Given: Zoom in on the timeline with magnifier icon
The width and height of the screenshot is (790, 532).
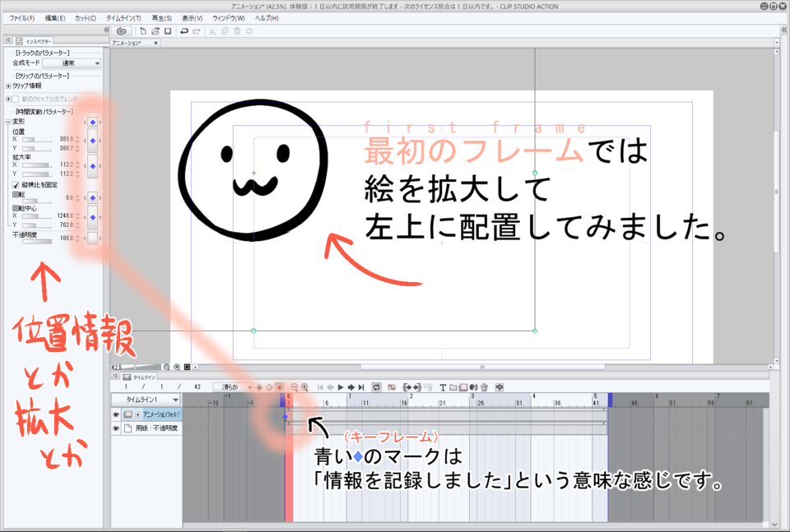Looking at the screenshot, I should pos(304,386).
